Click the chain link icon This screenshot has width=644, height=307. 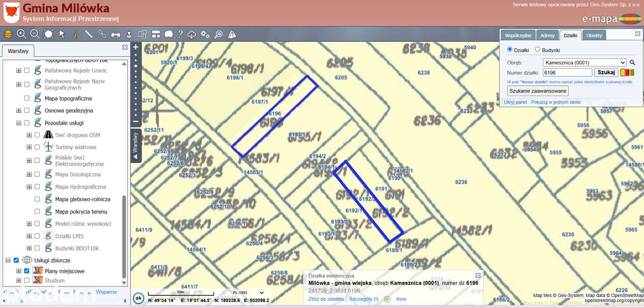102,34
